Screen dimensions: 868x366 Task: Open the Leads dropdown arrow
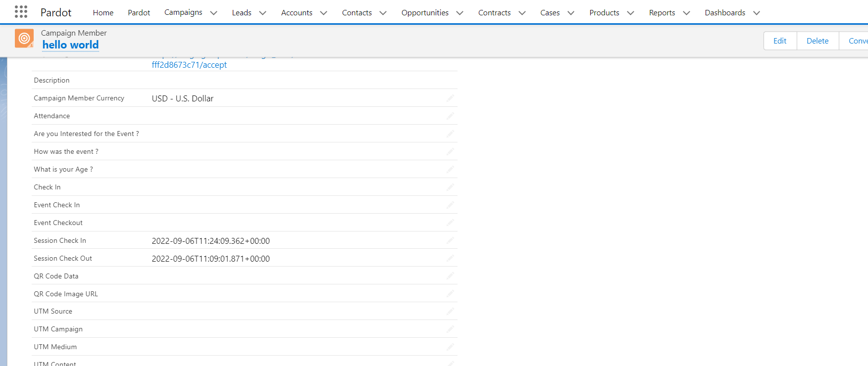tap(263, 13)
